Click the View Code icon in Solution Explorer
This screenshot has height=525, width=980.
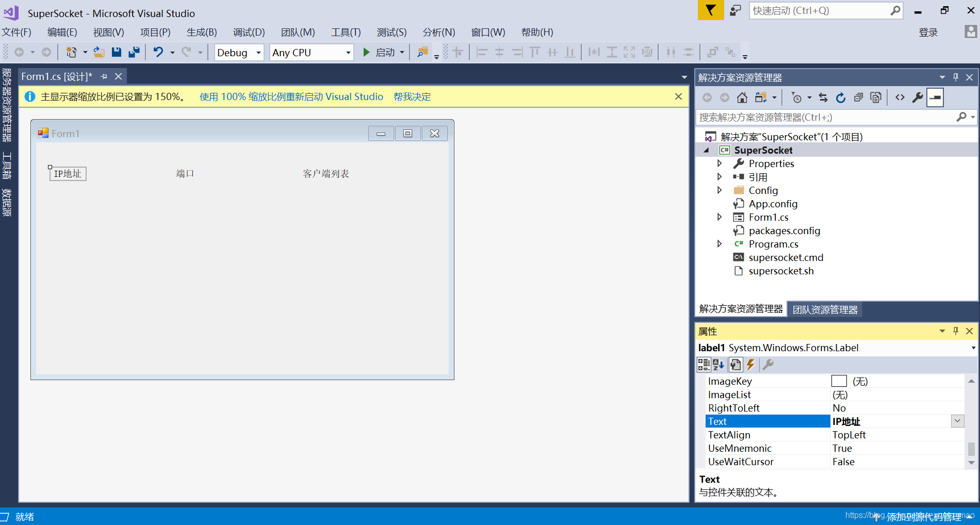(x=900, y=97)
